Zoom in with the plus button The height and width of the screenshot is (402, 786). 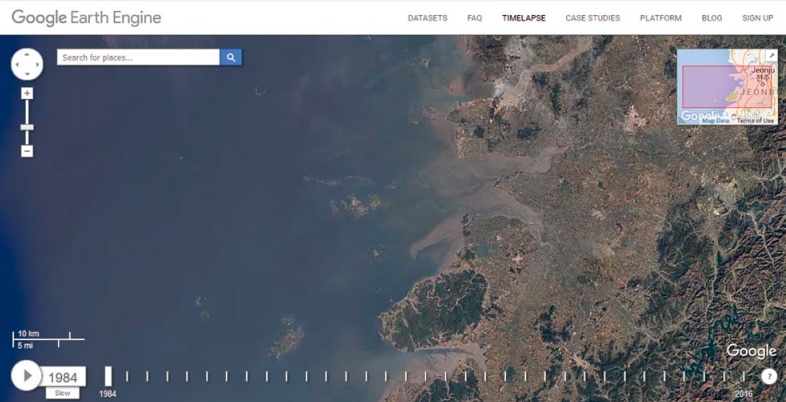click(x=27, y=93)
